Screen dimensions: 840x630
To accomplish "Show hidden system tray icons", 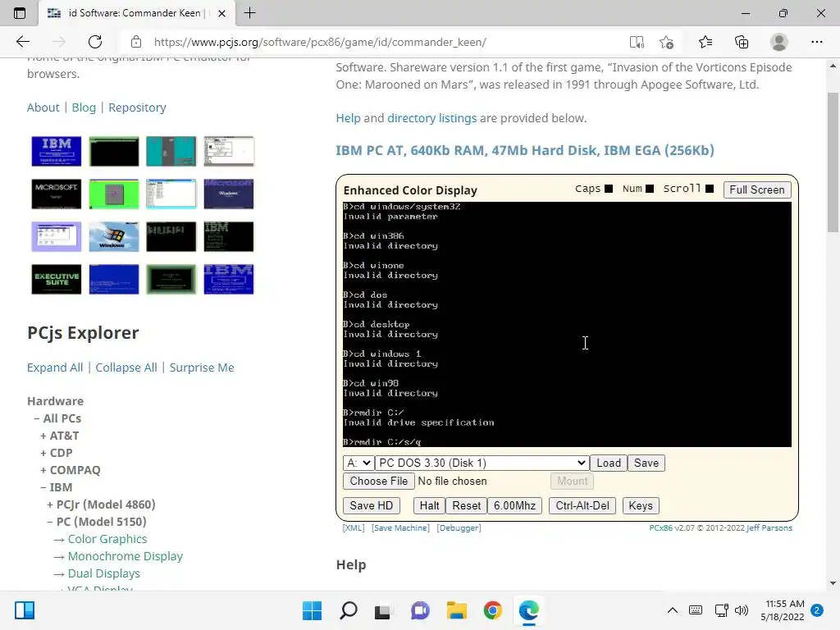I will (673, 610).
